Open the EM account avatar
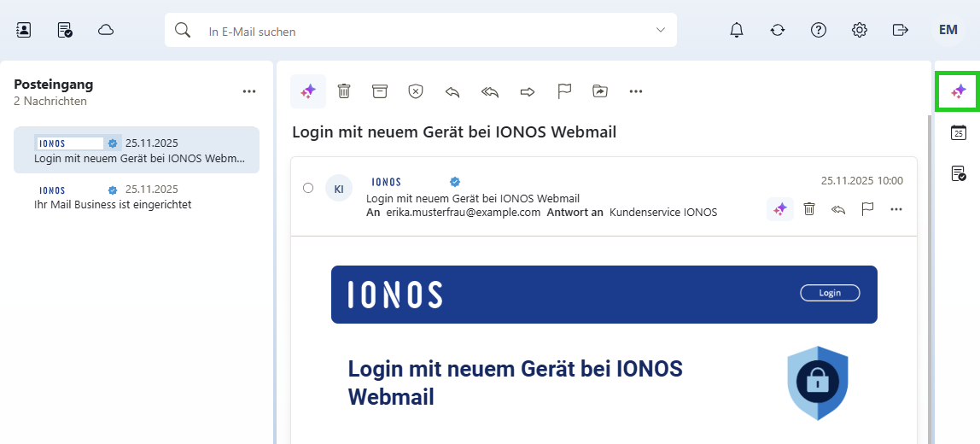The image size is (980, 444). click(x=948, y=29)
